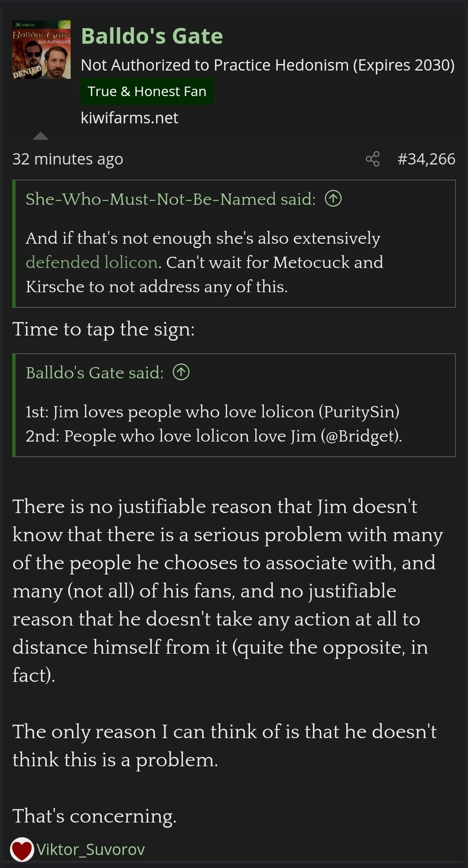Viewport: 468px width, 868px height.
Task: Open the Balldo's Gate user profile name
Action: coord(152,36)
